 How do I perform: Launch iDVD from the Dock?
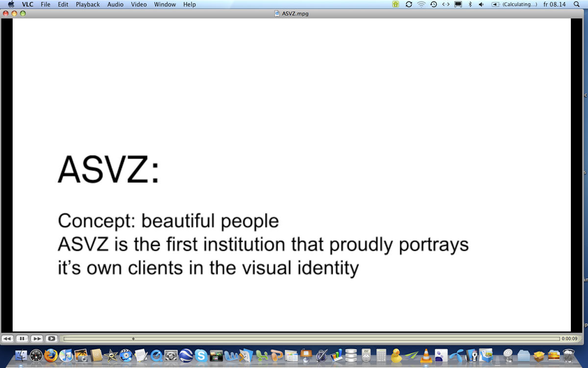(126, 355)
